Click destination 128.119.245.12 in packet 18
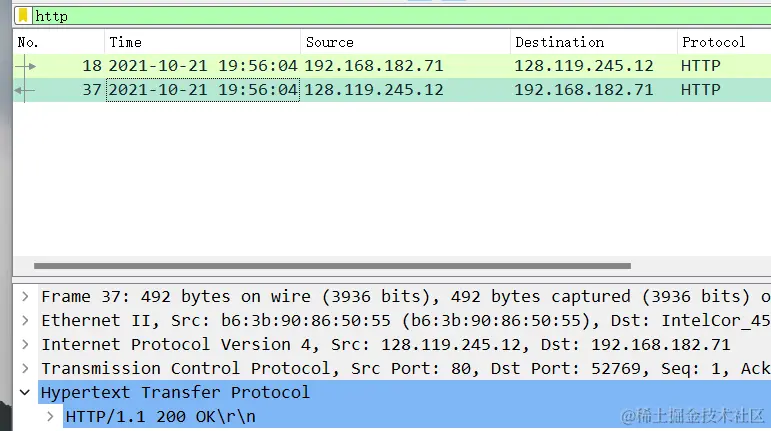 (583, 66)
